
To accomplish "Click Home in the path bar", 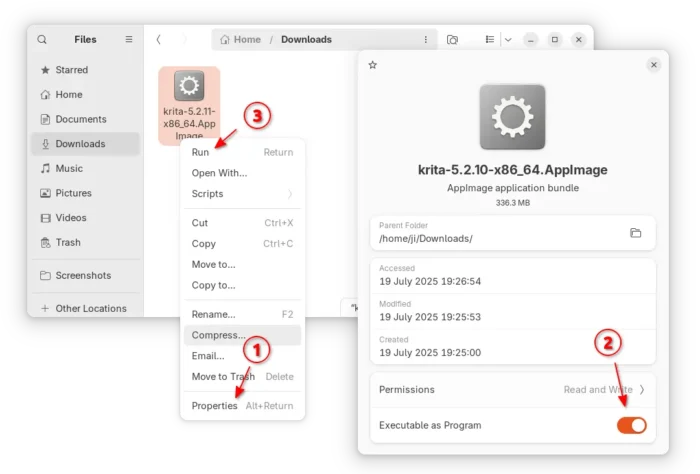I will (x=239, y=39).
